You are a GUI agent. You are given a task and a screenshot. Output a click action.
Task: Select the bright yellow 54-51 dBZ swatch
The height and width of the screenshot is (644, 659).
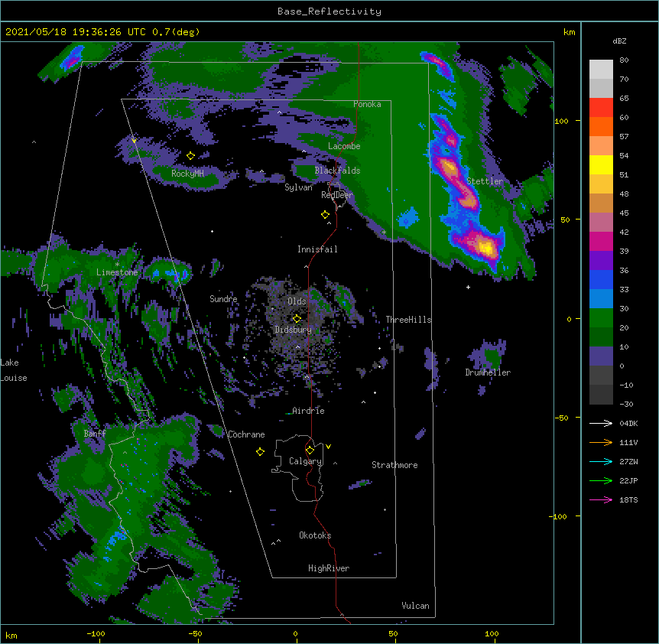601,164
